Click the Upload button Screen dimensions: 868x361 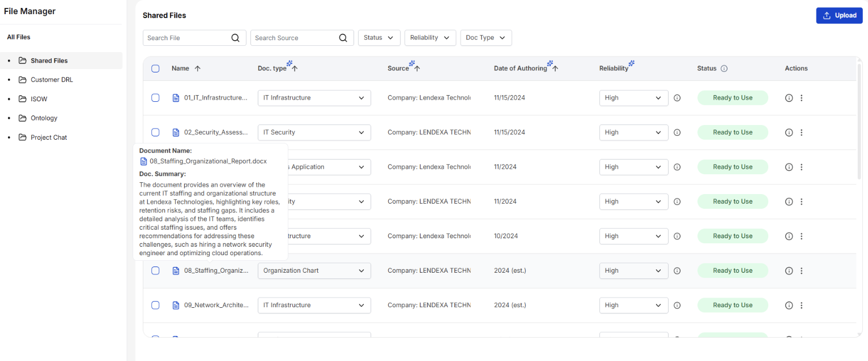click(839, 15)
